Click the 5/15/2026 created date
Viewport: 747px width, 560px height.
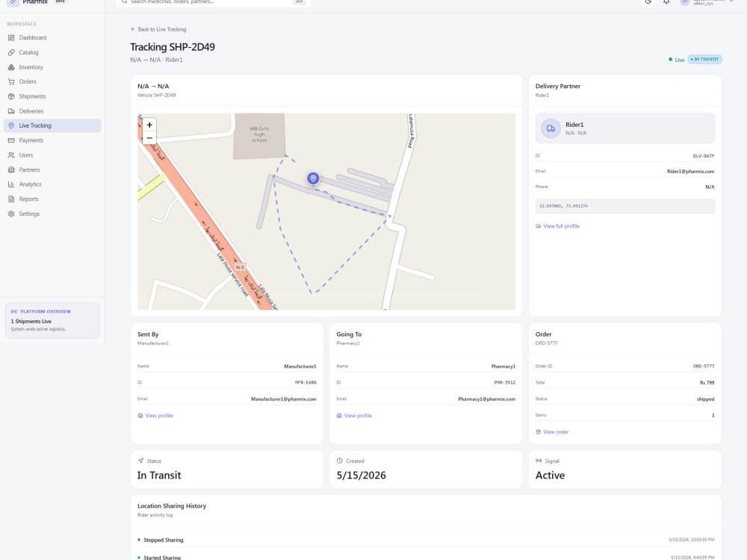361,475
